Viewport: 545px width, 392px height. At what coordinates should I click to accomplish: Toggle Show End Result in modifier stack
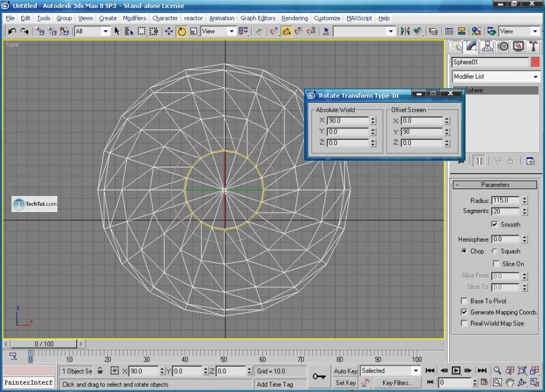pos(479,161)
